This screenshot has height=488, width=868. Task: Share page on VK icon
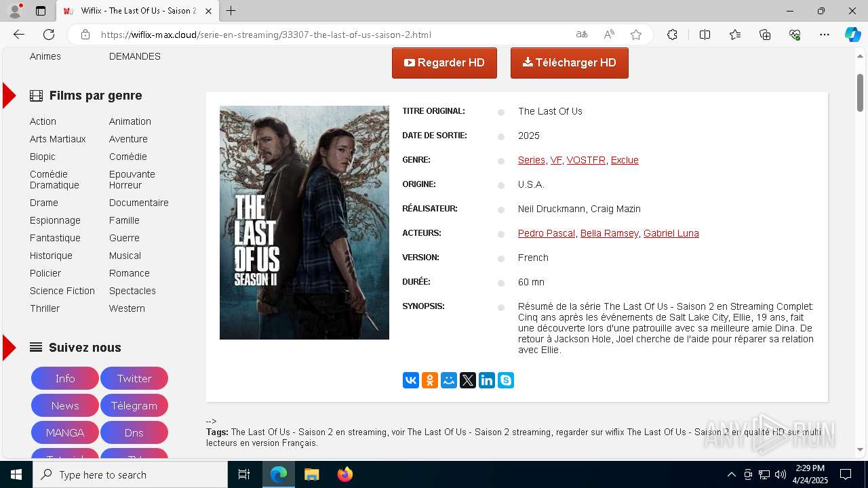pos(411,380)
